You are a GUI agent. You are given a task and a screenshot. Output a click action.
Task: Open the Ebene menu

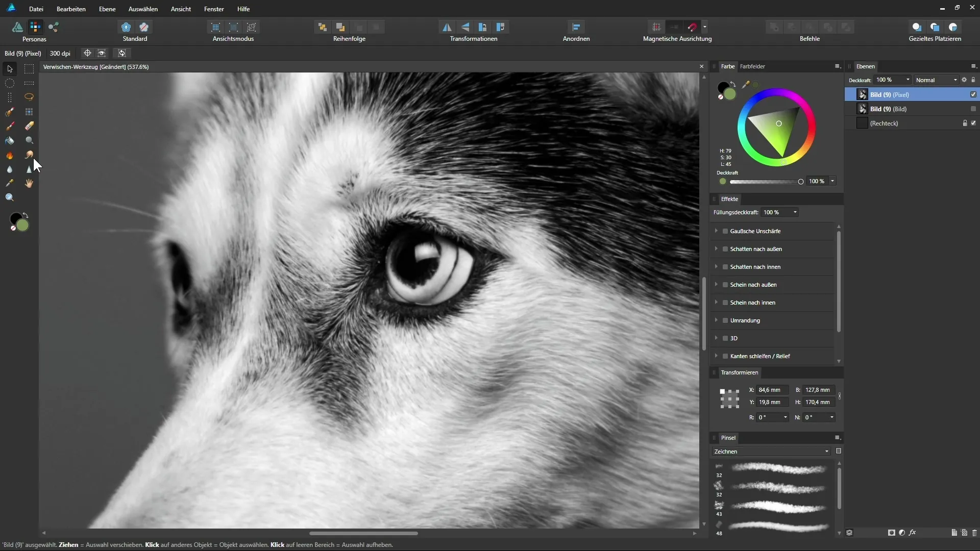(107, 9)
